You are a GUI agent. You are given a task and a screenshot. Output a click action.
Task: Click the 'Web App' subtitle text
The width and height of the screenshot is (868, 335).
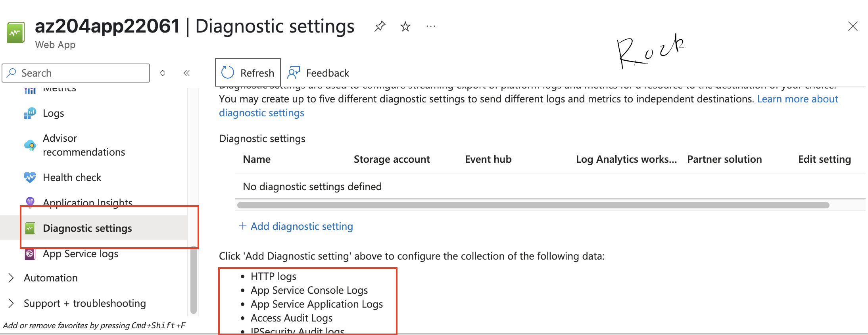click(55, 45)
